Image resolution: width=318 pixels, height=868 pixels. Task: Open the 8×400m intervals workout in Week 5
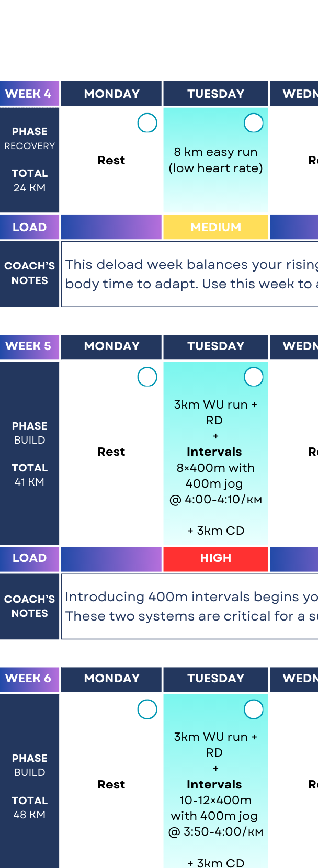(x=215, y=467)
